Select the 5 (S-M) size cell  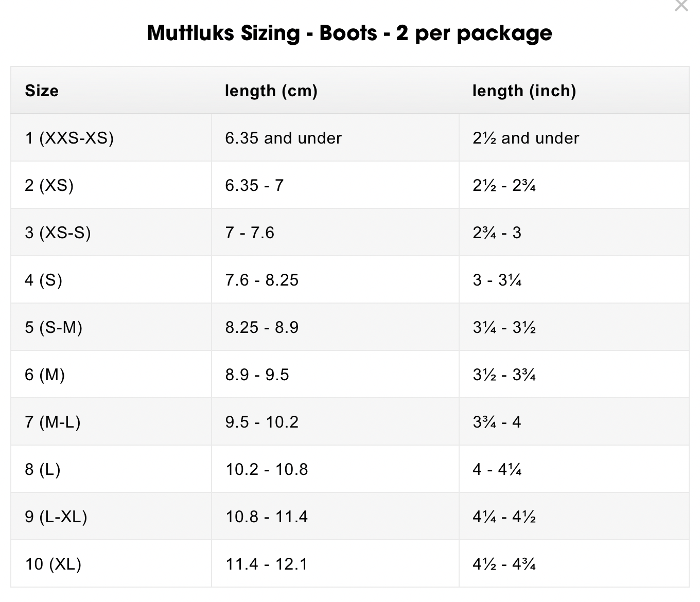click(54, 327)
